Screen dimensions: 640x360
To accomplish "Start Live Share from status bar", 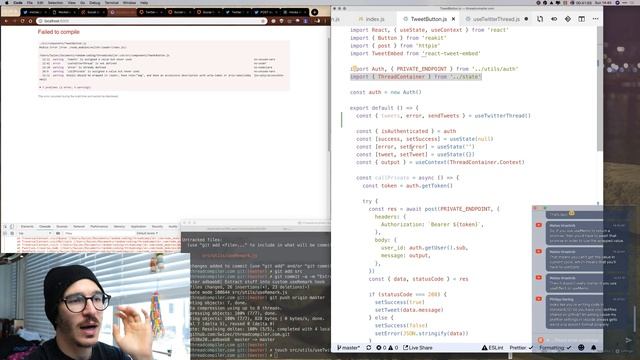I will click(418, 348).
